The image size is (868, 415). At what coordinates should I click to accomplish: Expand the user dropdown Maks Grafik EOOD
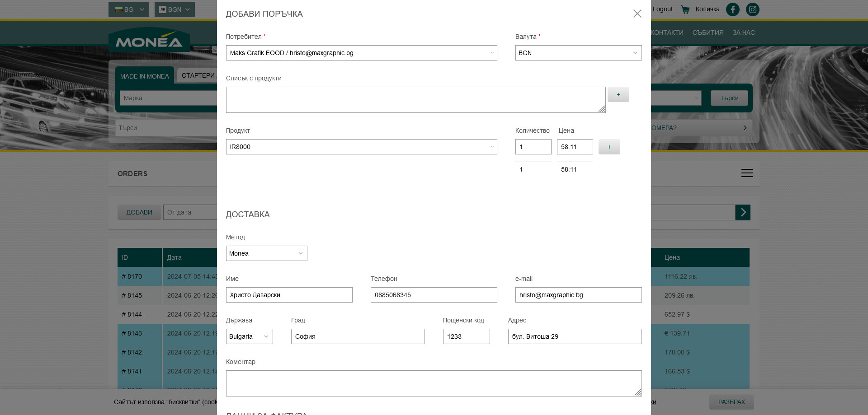[361, 53]
